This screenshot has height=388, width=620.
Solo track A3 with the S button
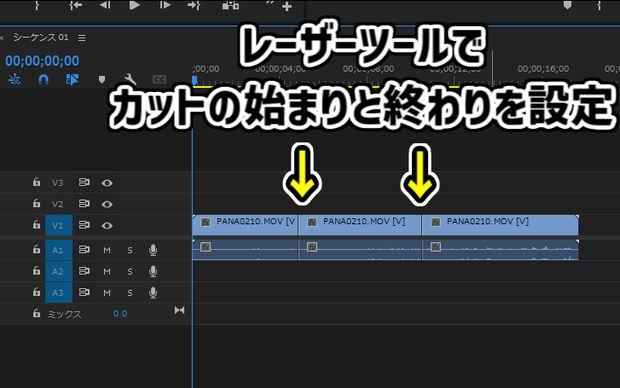coord(130,293)
